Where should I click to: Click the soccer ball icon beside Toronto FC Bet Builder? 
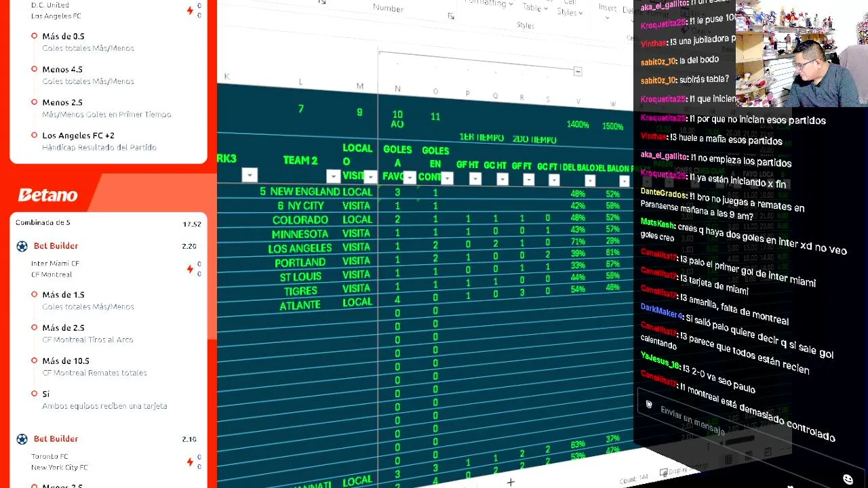tap(22, 439)
